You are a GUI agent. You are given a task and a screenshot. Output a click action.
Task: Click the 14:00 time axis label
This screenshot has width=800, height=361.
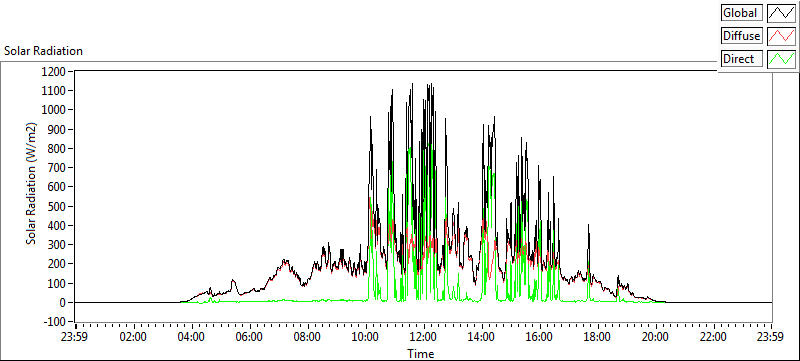pyautogui.click(x=482, y=337)
